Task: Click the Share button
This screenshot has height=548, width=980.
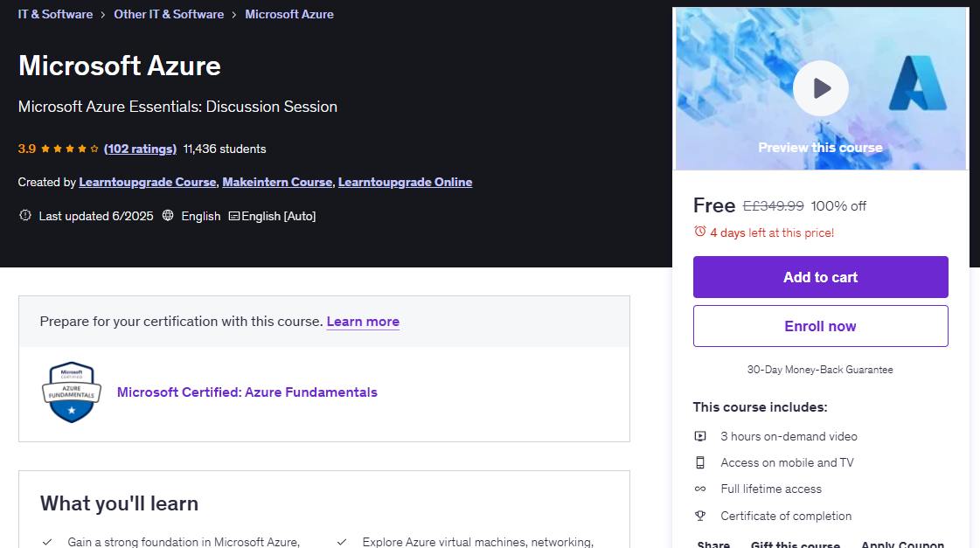Action: tap(713, 545)
